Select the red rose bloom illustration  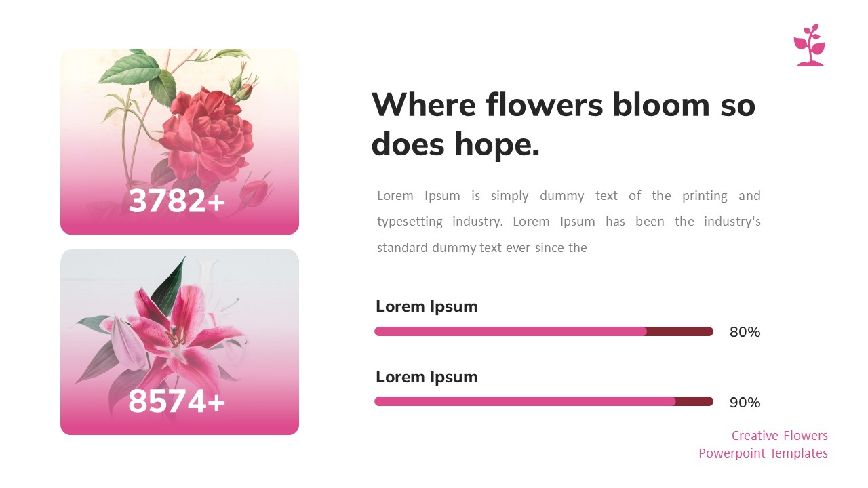point(210,132)
